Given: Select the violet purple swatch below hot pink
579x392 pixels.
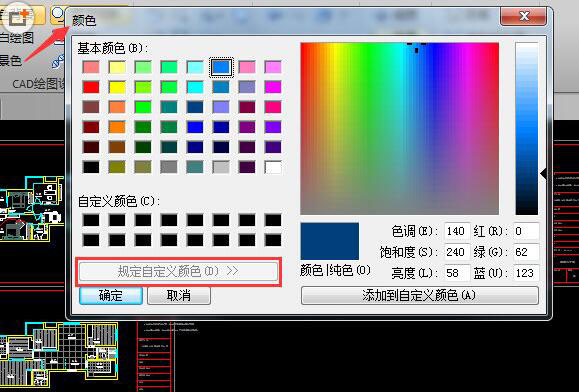Looking at the screenshot, I should [273, 127].
